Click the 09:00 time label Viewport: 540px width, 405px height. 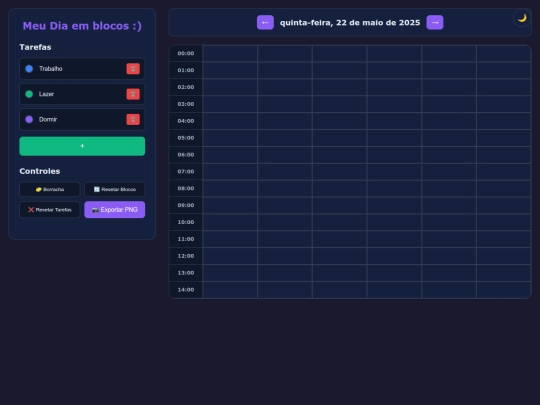(x=186, y=205)
